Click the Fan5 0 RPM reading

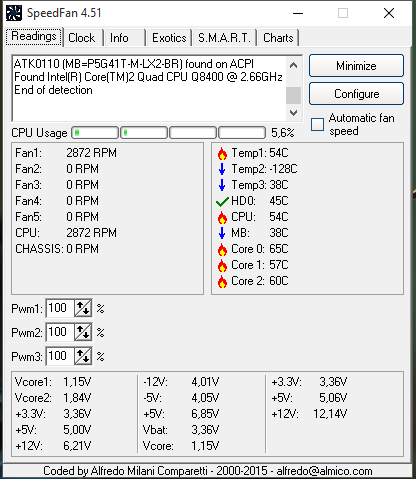[57, 217]
